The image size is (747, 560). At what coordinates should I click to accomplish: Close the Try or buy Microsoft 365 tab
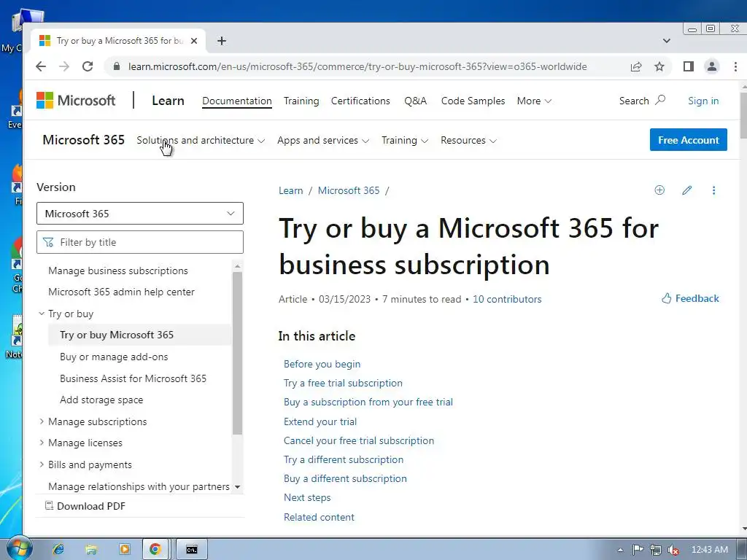194,41
